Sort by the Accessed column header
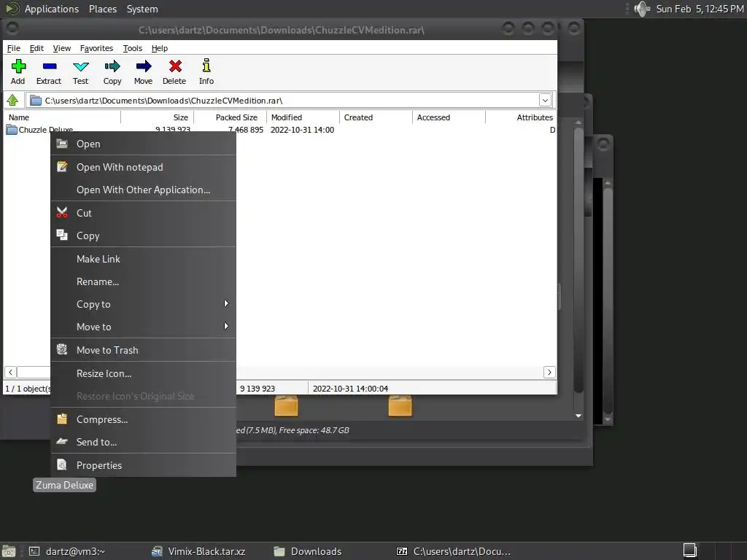Image resolution: width=747 pixels, height=560 pixels. (x=449, y=117)
